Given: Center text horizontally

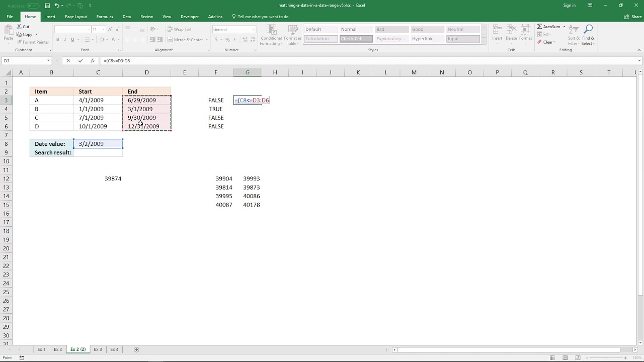Looking at the screenshot, I should pos(135,40).
